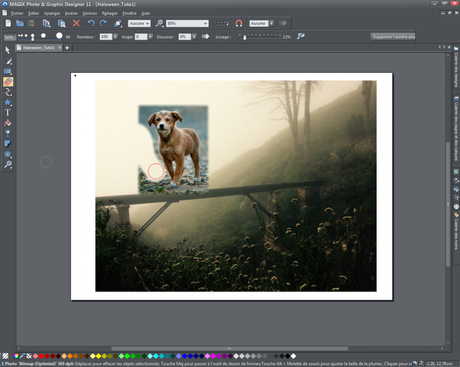
Task: Click the Paste icon
Action: [x=62, y=23]
